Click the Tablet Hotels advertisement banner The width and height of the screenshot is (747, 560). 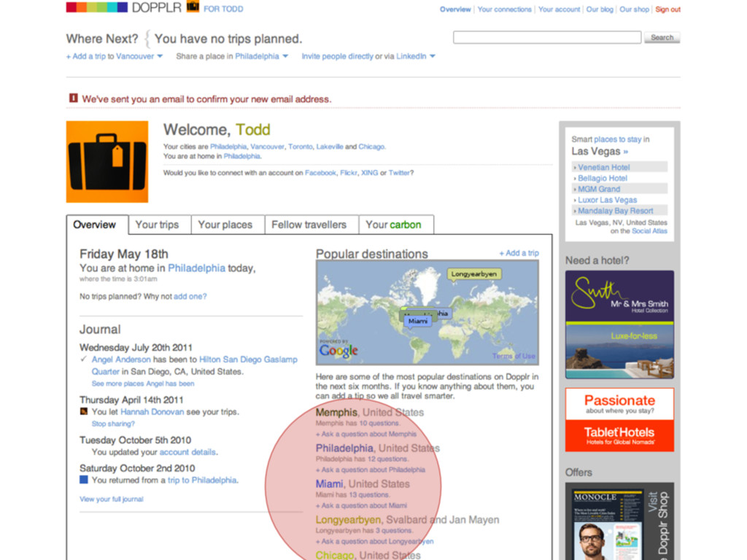tap(619, 419)
